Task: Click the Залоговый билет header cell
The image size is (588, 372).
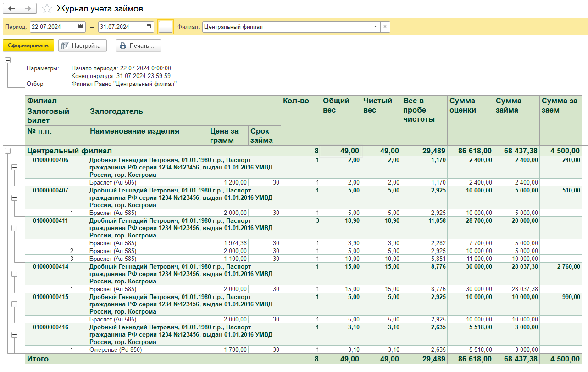Action: point(56,116)
